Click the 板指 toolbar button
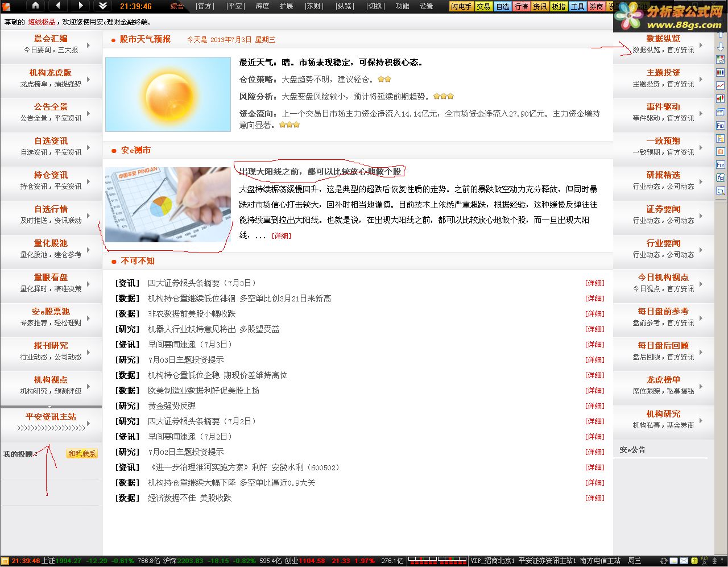Screen dimensions: 728x567 coord(559,6)
